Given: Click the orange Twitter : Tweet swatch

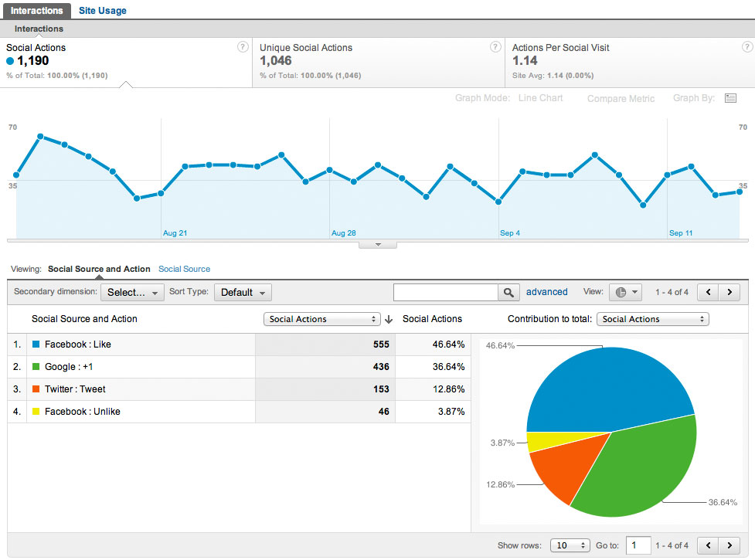Looking at the screenshot, I should pos(36,389).
